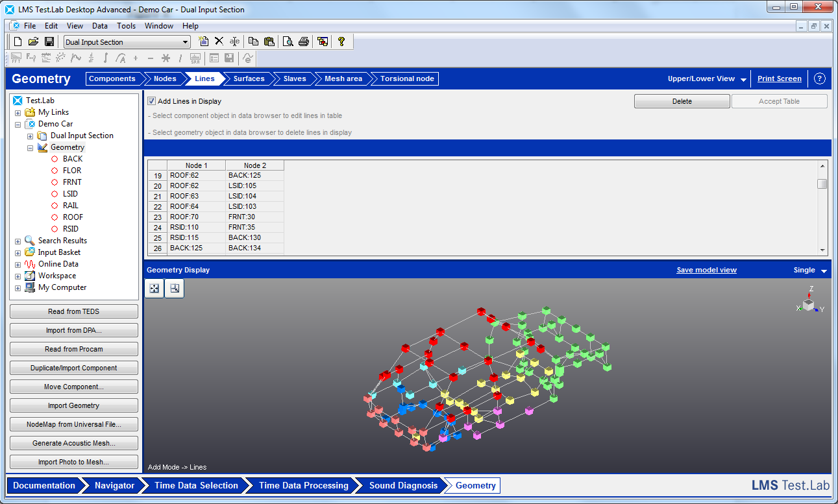This screenshot has height=504, width=838.
Task: Collapse the Demo Car tree node
Action: [18, 124]
